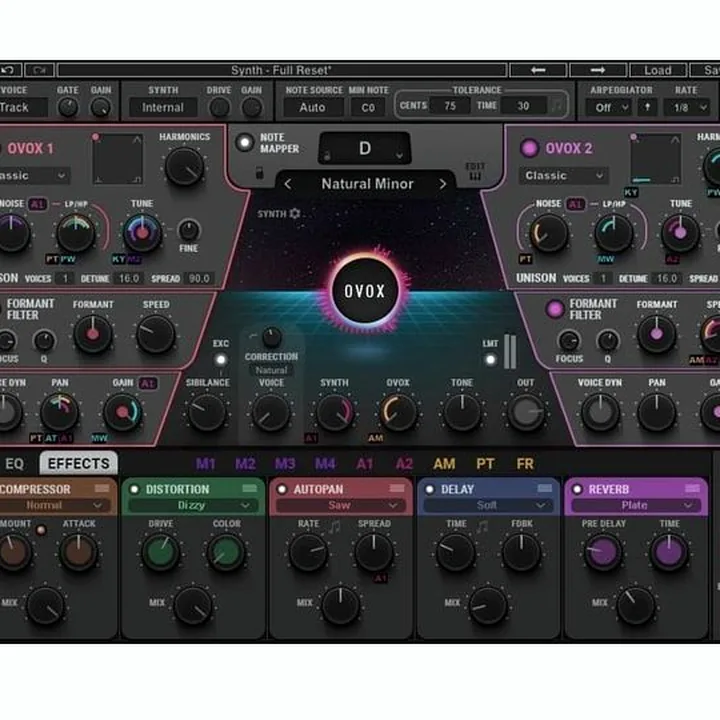Viewport: 720px width, 720px height.
Task: Select the PT modulator tab
Action: click(x=485, y=464)
